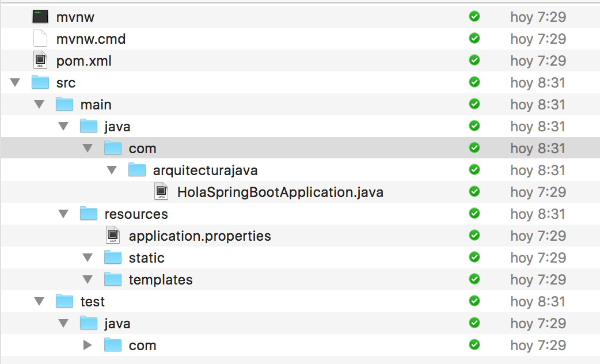Click the pom.xml XML file icon
The height and width of the screenshot is (364, 600).
[x=40, y=60]
